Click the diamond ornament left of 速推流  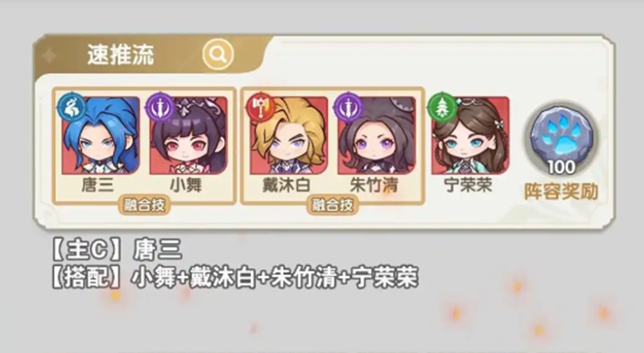(49, 56)
